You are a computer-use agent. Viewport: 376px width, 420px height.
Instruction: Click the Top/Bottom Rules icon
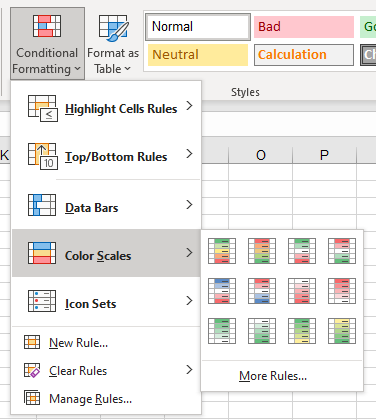coord(43,156)
